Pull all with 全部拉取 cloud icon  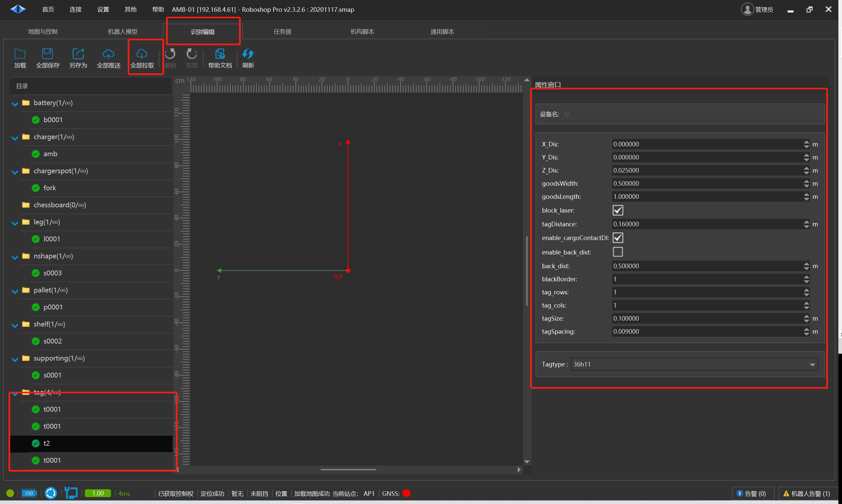tap(142, 54)
